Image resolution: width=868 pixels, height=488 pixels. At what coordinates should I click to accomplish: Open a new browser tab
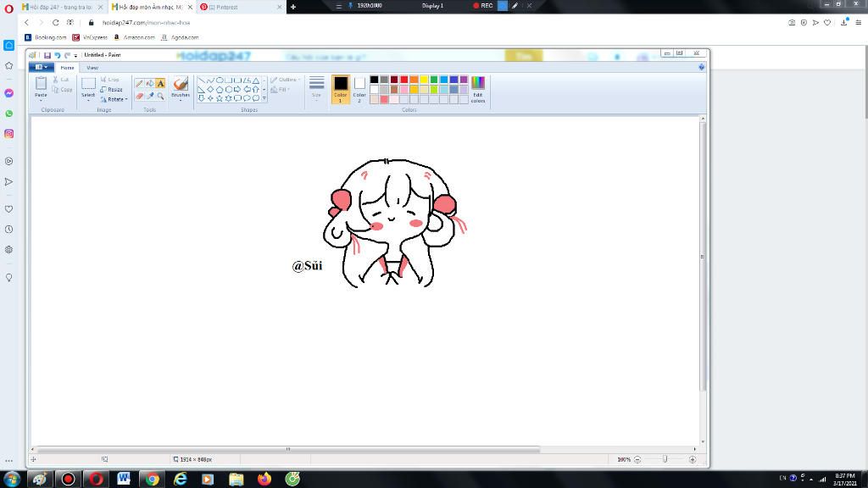point(293,7)
